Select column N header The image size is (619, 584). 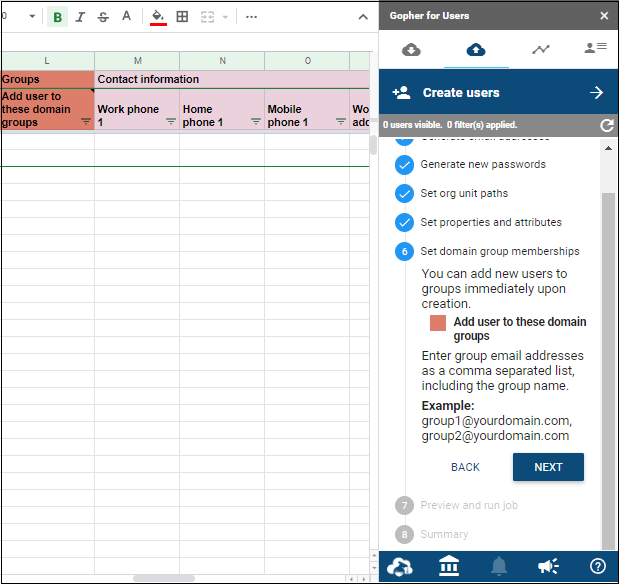[222, 61]
